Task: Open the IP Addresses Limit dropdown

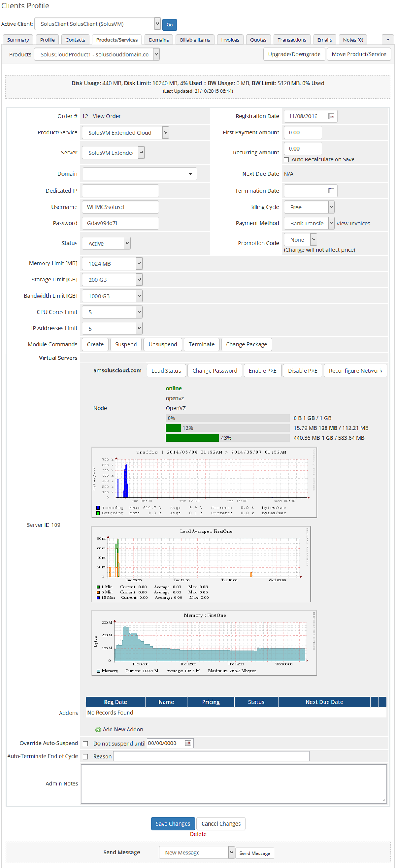Action: coord(112,328)
